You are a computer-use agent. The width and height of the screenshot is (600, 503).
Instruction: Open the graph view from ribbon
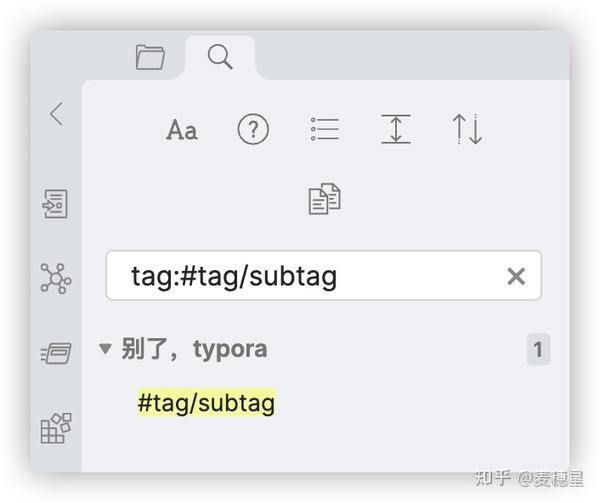coord(55,278)
